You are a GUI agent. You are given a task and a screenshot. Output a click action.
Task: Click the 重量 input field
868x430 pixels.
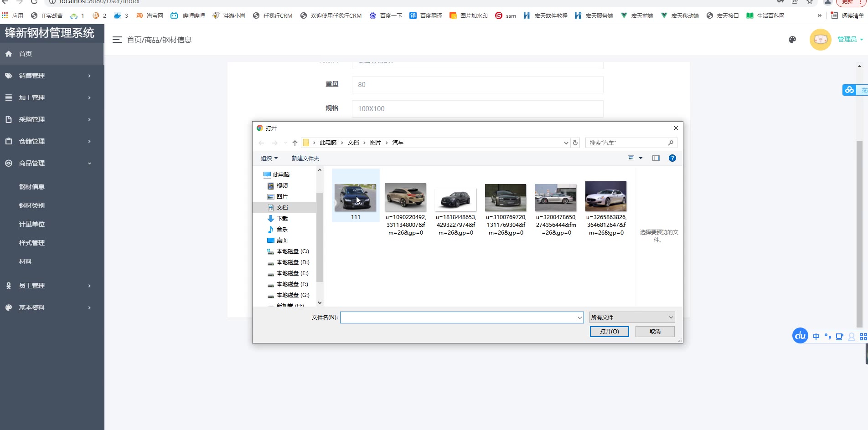477,85
